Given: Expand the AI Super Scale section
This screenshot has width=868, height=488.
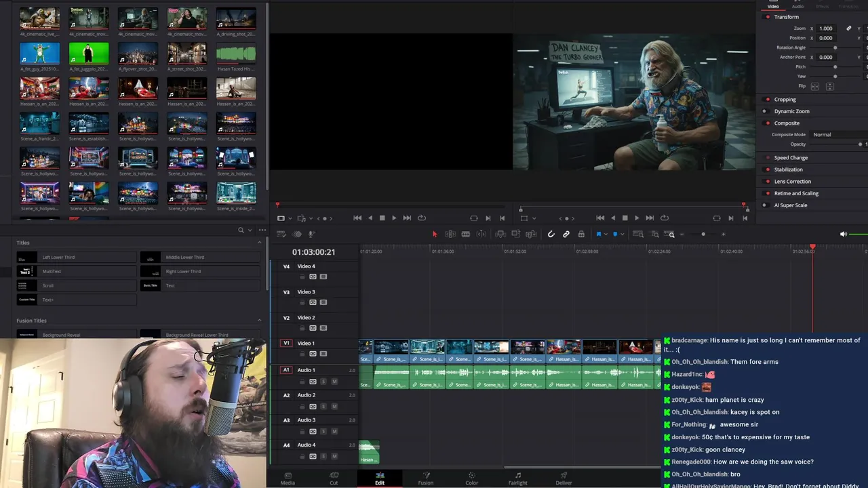Looking at the screenshot, I should point(791,205).
